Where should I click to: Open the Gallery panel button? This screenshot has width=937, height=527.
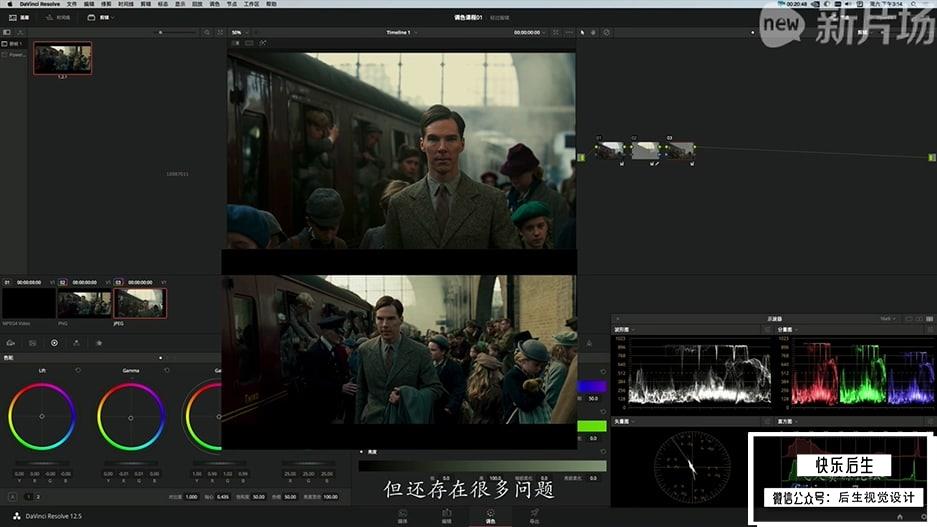point(19,18)
